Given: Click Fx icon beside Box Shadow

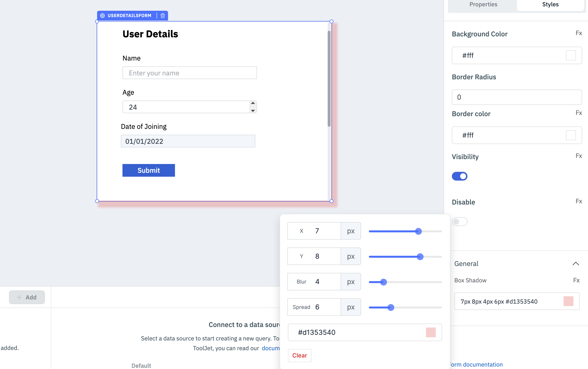Looking at the screenshot, I should (576, 280).
